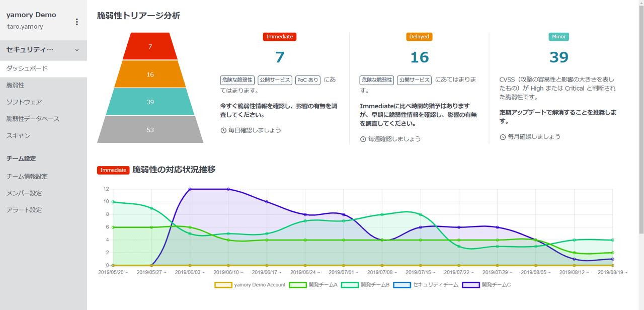Open チーム情報設定 settings
The height and width of the screenshot is (310, 644).
(x=27, y=177)
